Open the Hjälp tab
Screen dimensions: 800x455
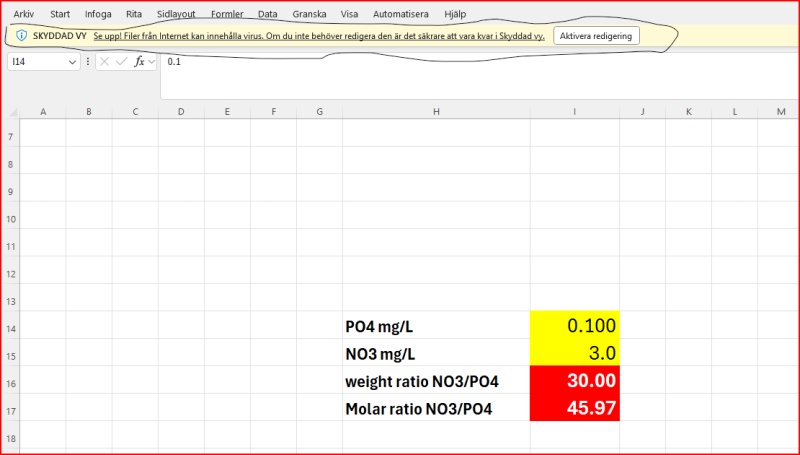coord(455,14)
